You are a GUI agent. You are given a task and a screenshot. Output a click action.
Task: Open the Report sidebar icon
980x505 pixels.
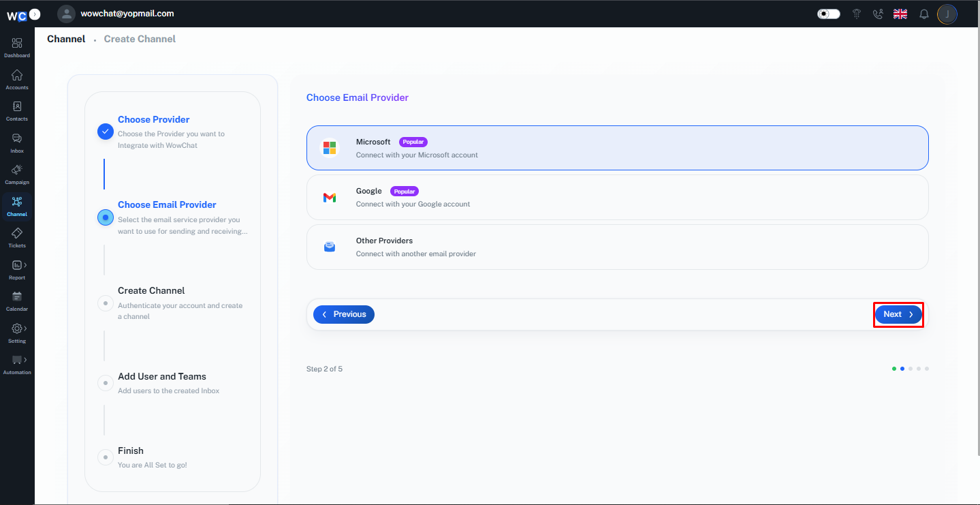(17, 265)
